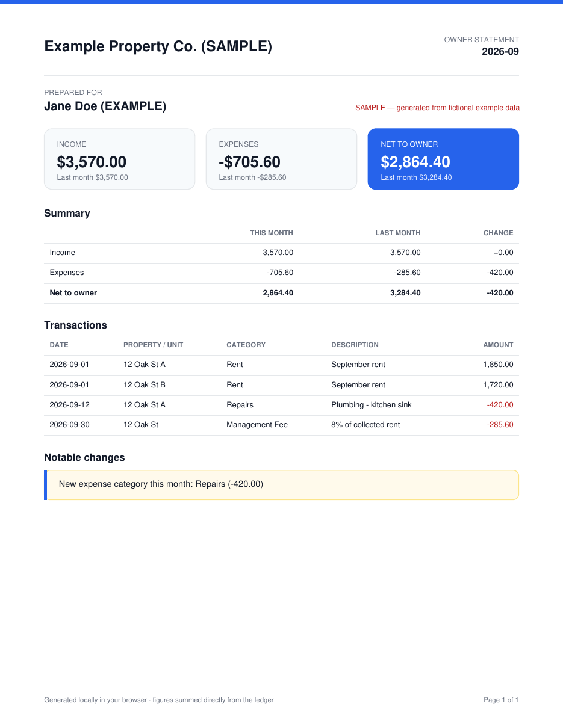Click the Transactions section heading
Image resolution: width=563 pixels, height=728 pixels.
pyautogui.click(x=75, y=325)
